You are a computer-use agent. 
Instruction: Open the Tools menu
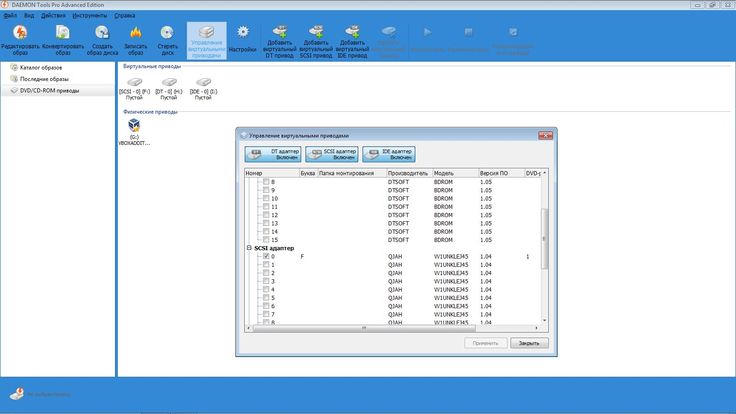pos(90,15)
